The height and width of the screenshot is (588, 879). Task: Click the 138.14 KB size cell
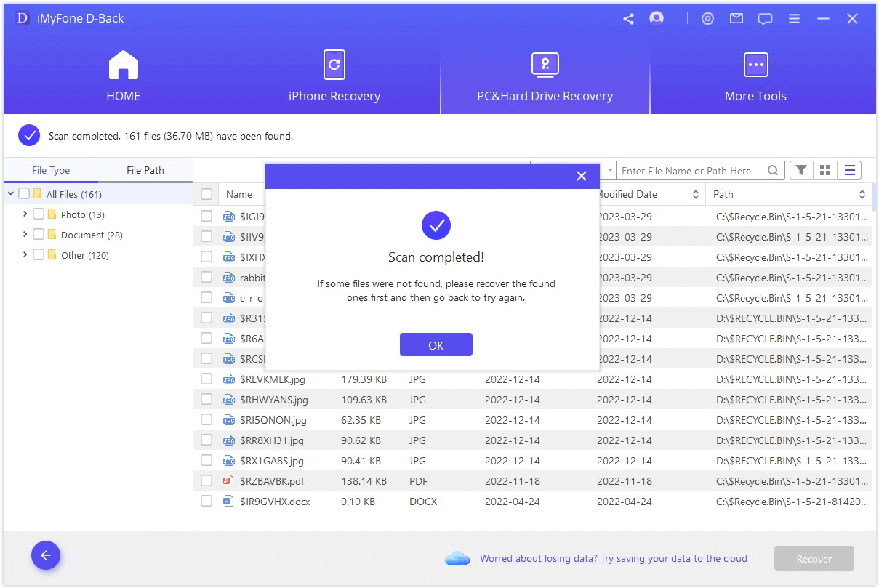pos(364,481)
